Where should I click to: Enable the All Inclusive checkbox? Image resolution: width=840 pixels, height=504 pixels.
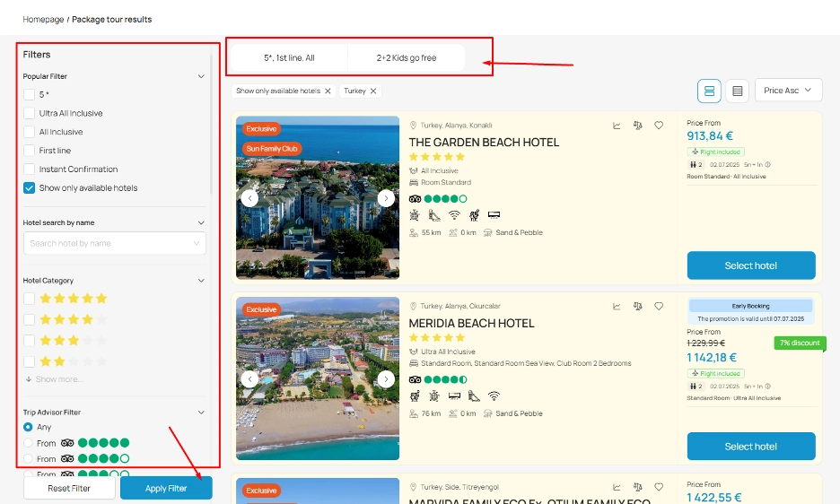30,133
